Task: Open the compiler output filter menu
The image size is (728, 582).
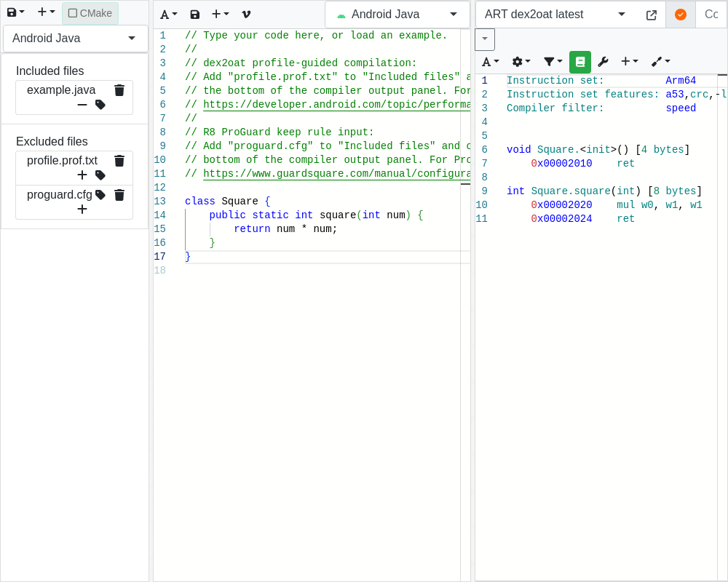Action: (553, 62)
